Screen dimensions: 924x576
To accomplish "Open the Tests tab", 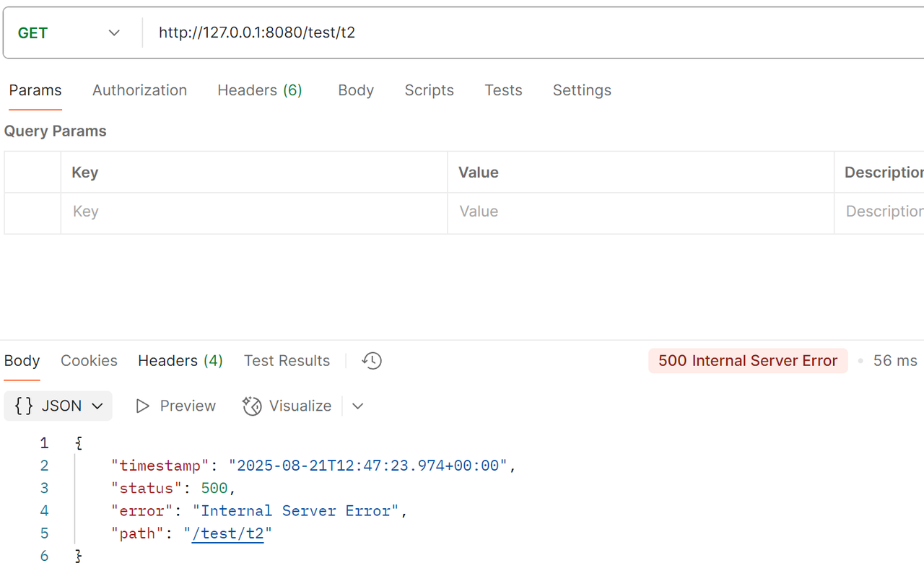I will 503,90.
